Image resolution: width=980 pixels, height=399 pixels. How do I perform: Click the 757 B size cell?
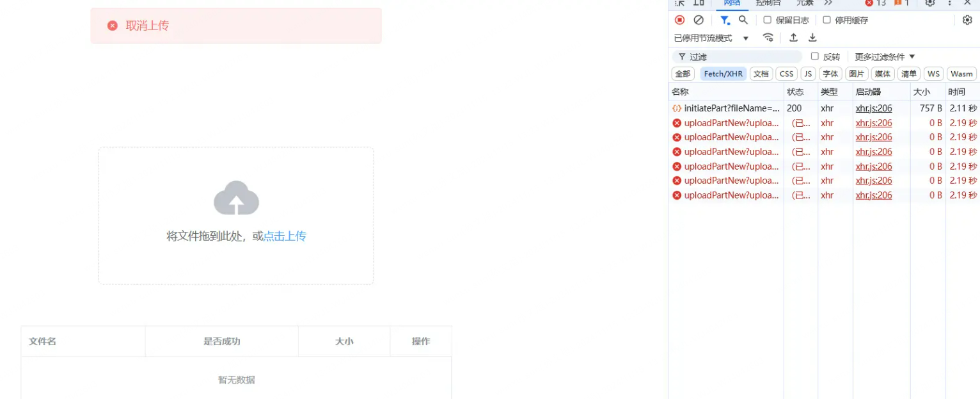tap(928, 108)
